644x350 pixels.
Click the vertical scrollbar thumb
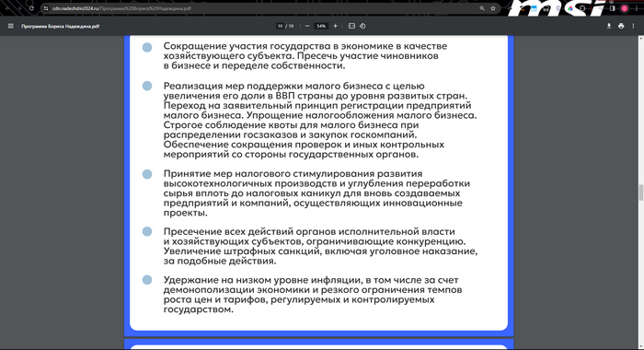[640, 192]
